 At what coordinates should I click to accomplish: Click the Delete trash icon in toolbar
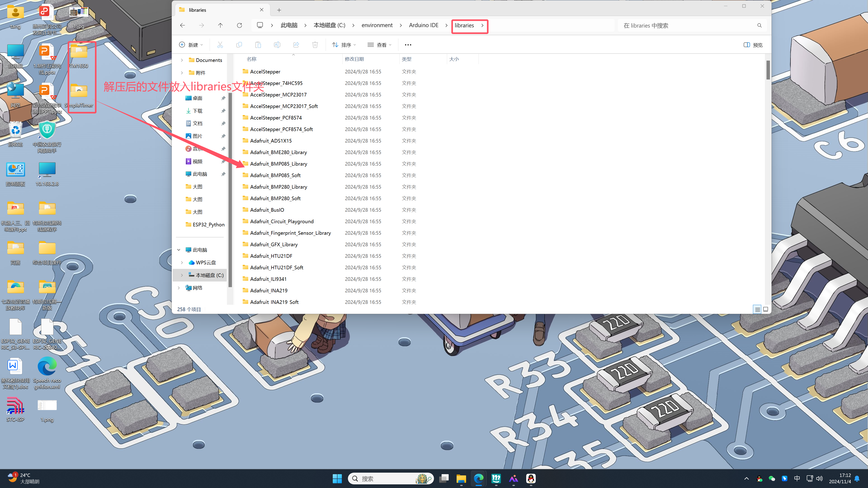coord(315,45)
